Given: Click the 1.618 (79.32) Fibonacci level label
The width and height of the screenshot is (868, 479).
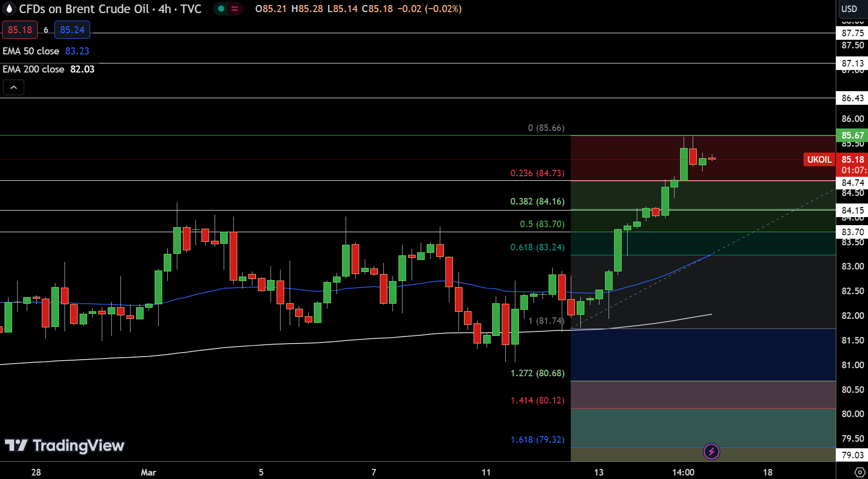Looking at the screenshot, I should (x=538, y=440).
